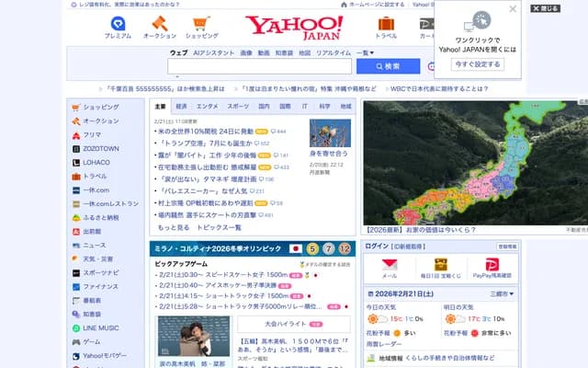
Task: Select the スポーツ news tab
Action: click(x=238, y=107)
